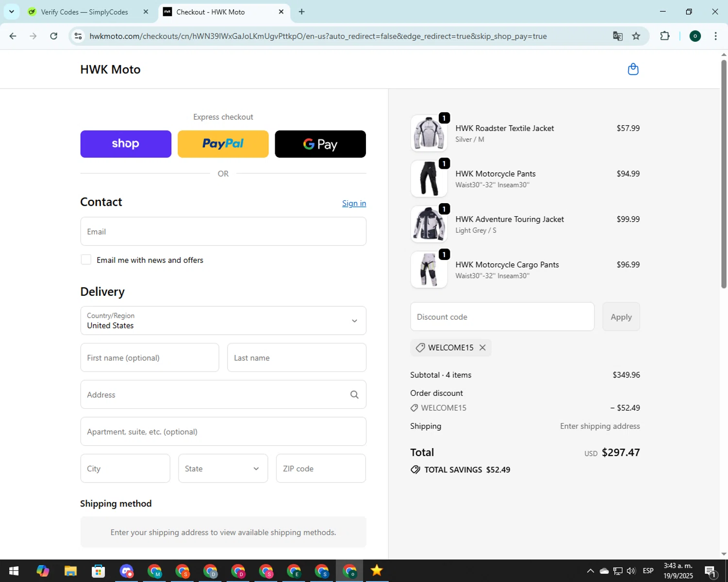Select the Checkout - HWK Moto tab

point(211,12)
